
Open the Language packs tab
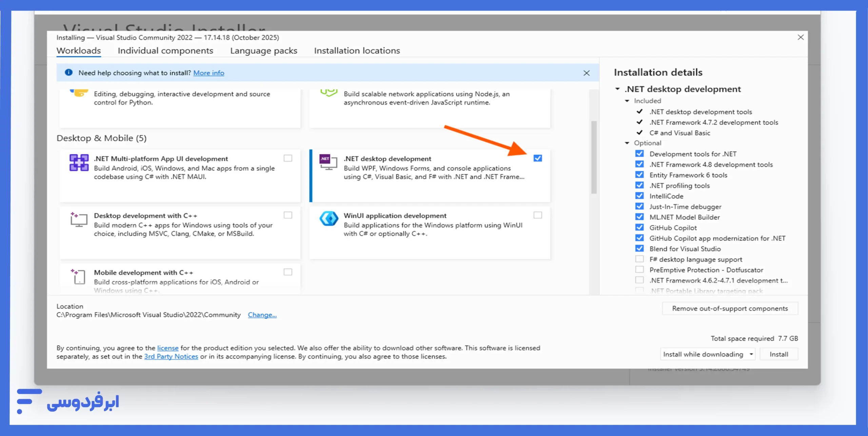pos(263,51)
